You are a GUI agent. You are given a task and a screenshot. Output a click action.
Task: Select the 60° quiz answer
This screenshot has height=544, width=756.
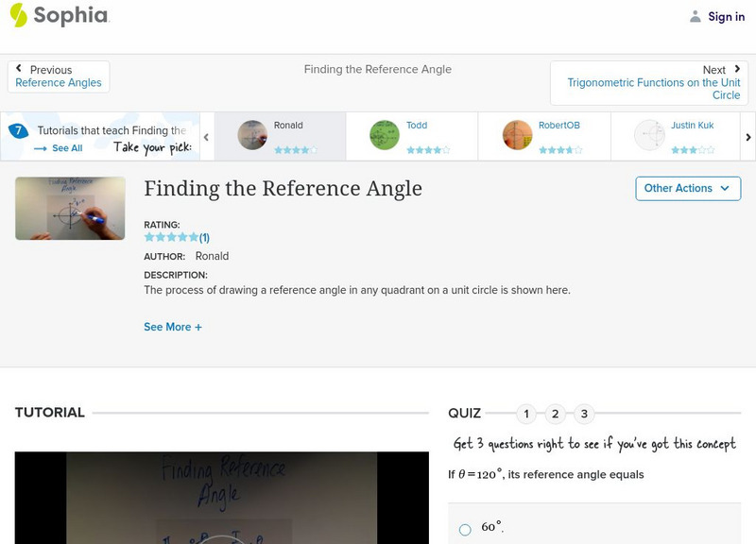tap(466, 528)
